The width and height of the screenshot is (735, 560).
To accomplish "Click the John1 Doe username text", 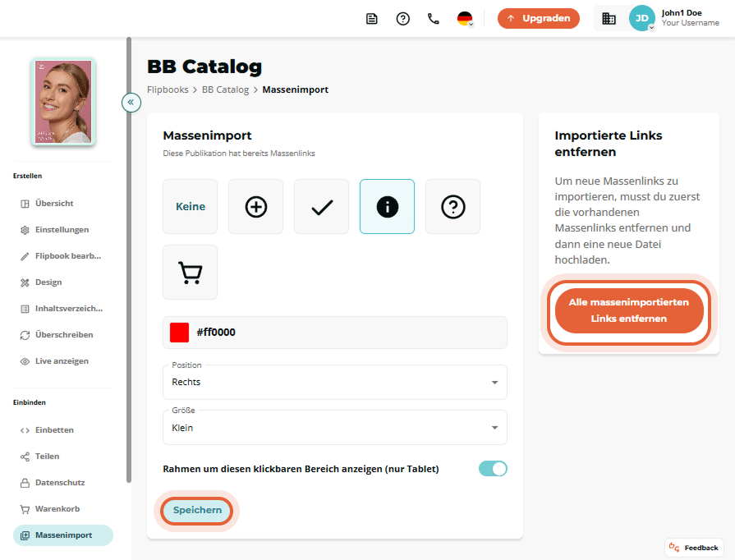I will [682, 13].
